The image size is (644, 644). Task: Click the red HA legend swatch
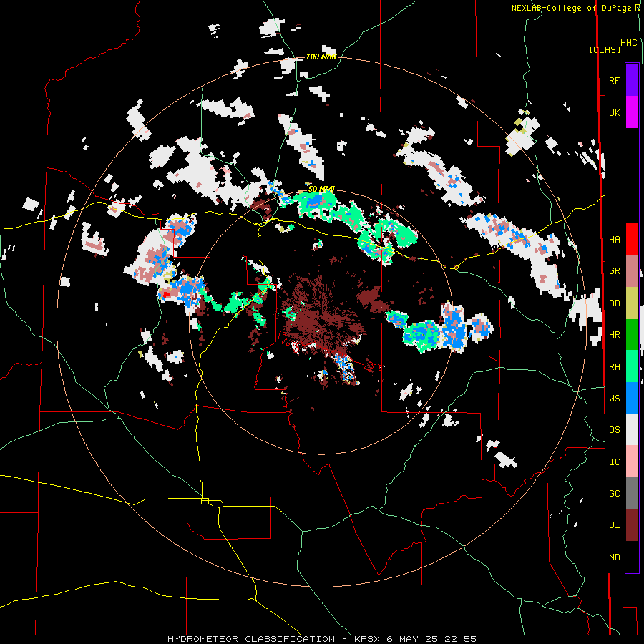(632, 239)
